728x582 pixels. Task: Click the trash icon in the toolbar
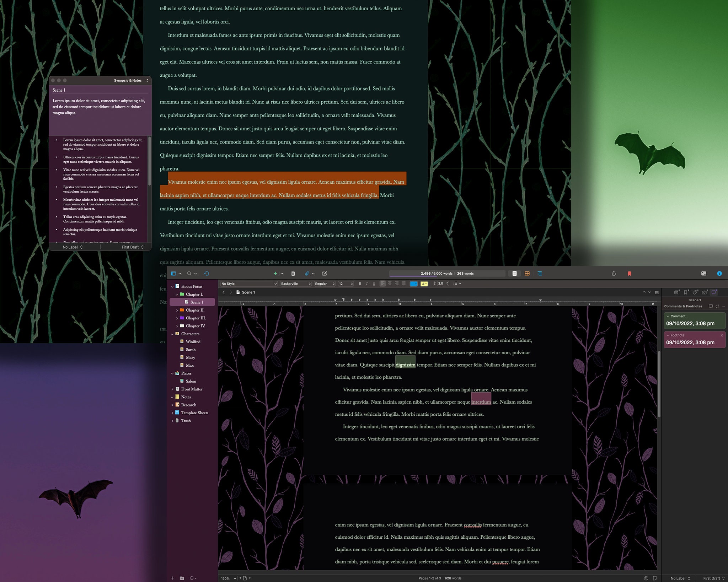tap(293, 274)
